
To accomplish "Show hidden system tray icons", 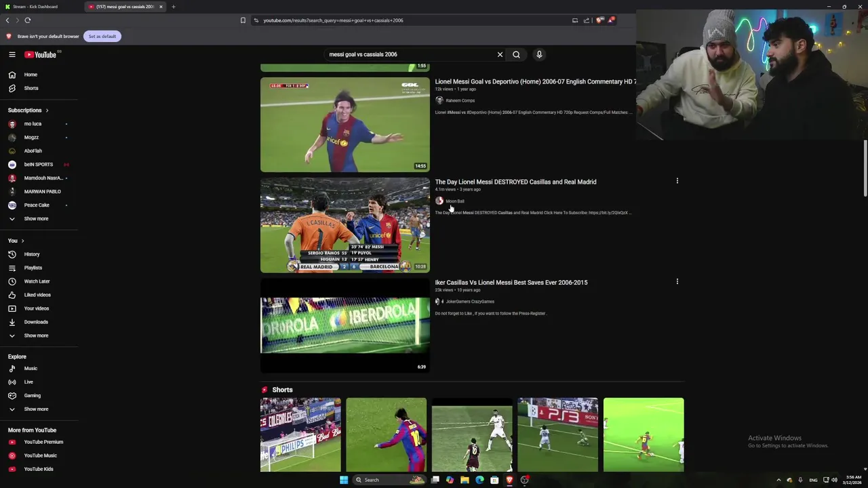I will point(778,480).
